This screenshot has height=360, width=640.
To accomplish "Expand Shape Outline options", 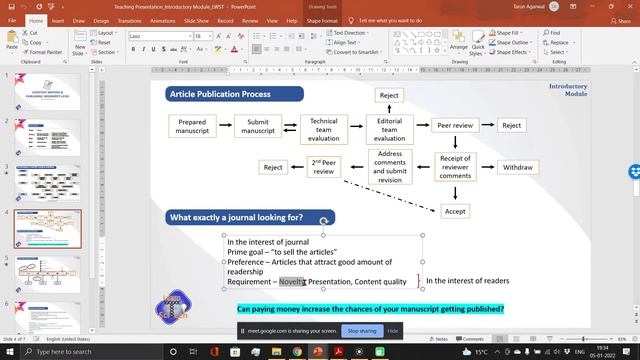I will [511, 42].
